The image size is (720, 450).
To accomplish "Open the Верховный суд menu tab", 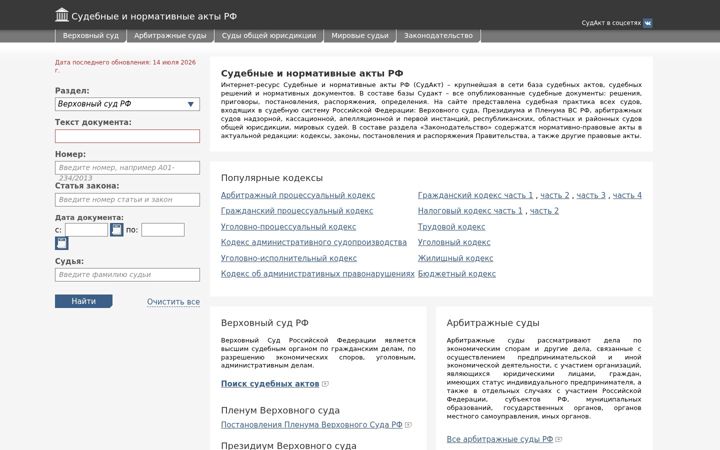I will tap(90, 36).
